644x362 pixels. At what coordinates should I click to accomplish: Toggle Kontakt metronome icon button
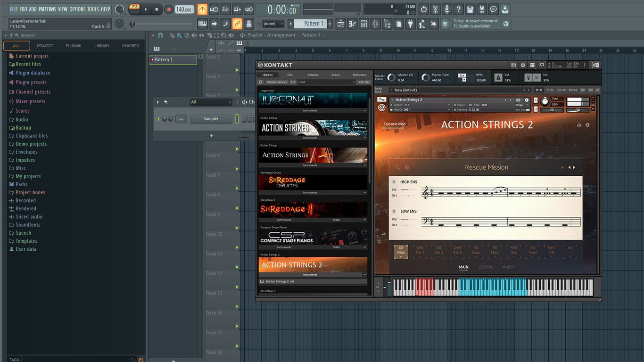tap(498, 77)
